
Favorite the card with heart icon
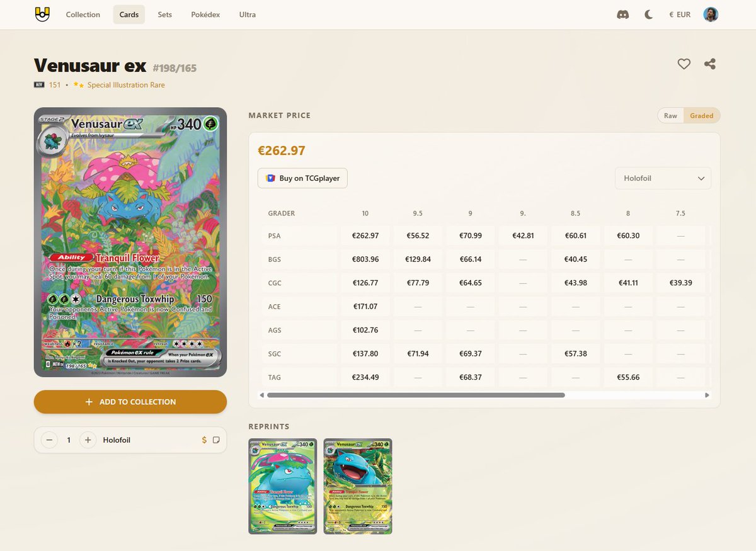[x=684, y=64]
